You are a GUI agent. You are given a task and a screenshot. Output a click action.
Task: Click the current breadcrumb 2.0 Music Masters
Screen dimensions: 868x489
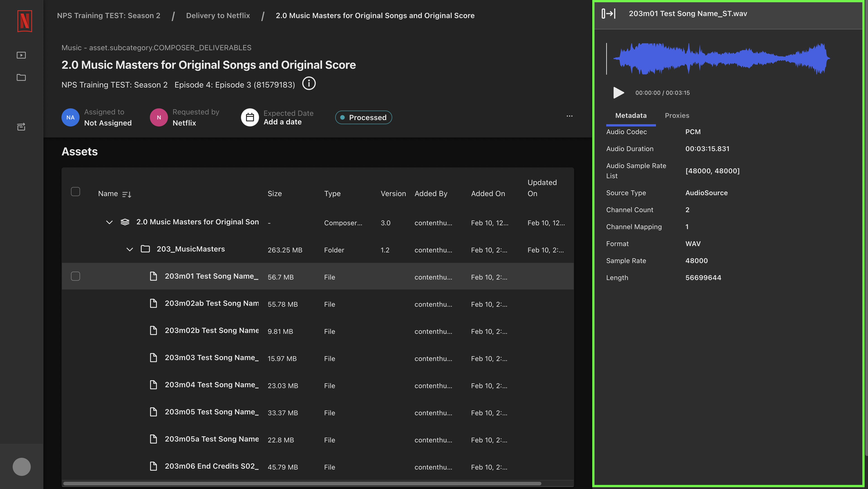tap(375, 16)
